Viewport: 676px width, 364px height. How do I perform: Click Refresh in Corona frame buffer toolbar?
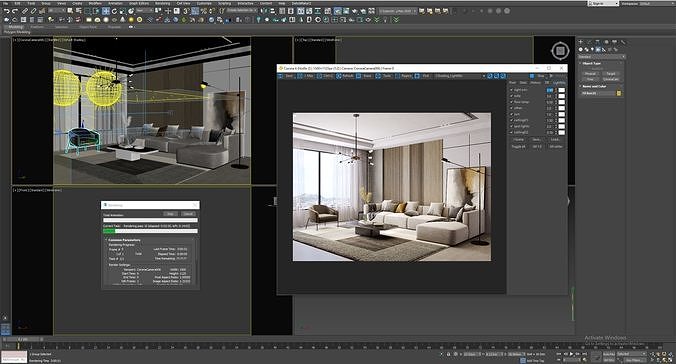click(344, 76)
